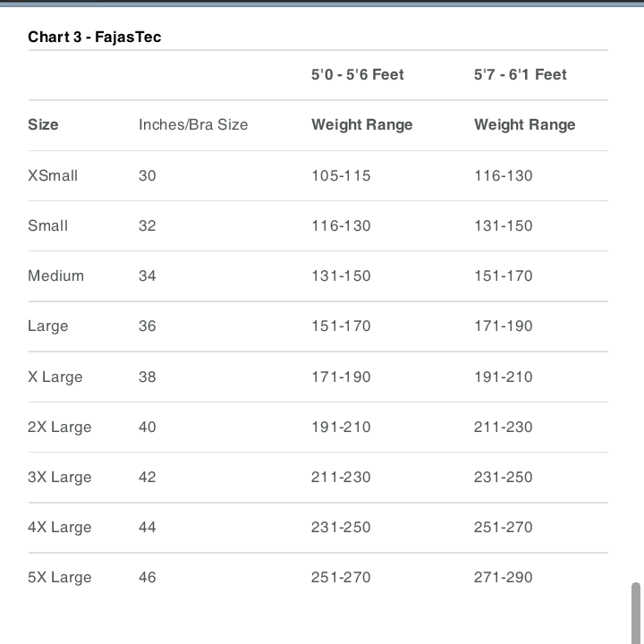
Task: Click the 4X Large row label
Action: [x=59, y=527]
